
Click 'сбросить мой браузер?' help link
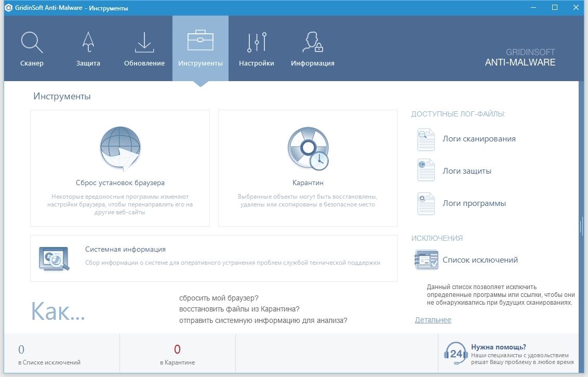[219, 298]
